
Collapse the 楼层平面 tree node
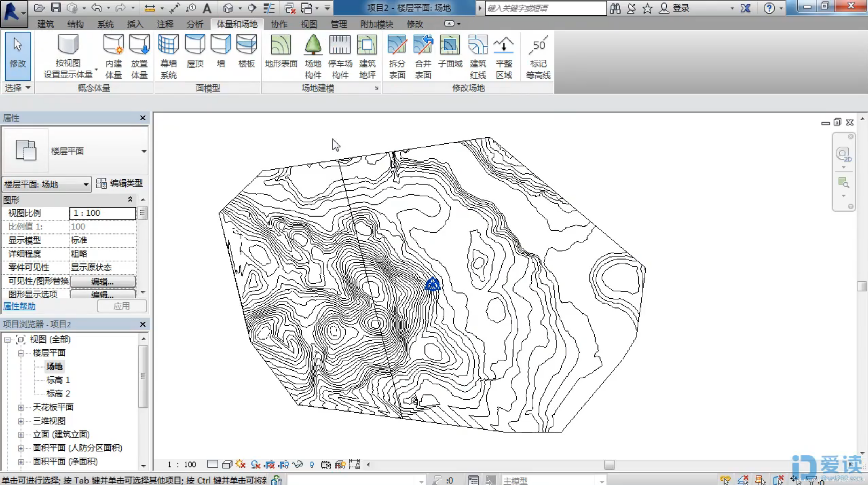click(21, 353)
